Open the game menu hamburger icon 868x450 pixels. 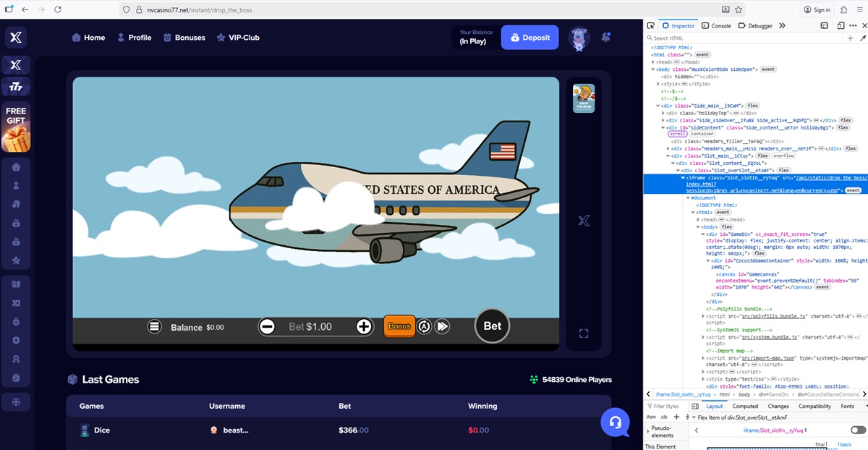click(x=154, y=326)
